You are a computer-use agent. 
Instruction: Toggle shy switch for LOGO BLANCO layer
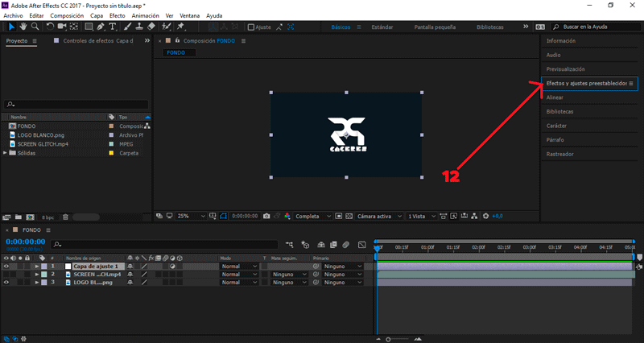pos(130,282)
